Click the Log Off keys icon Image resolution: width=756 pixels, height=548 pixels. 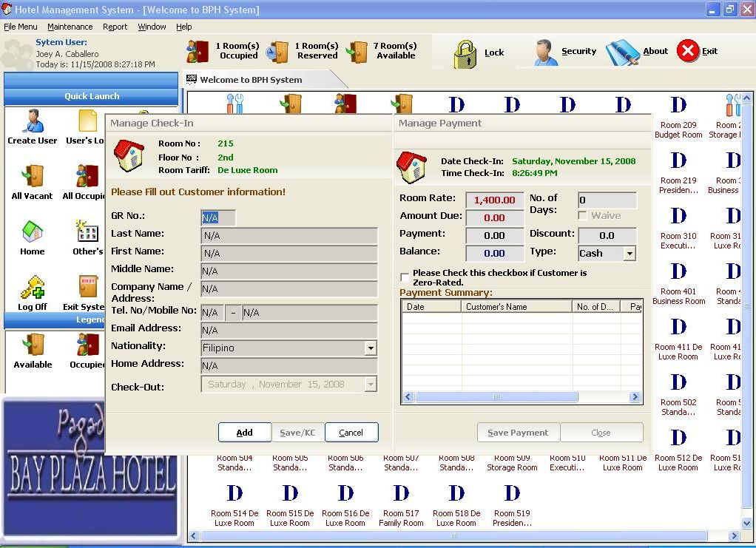(32, 288)
